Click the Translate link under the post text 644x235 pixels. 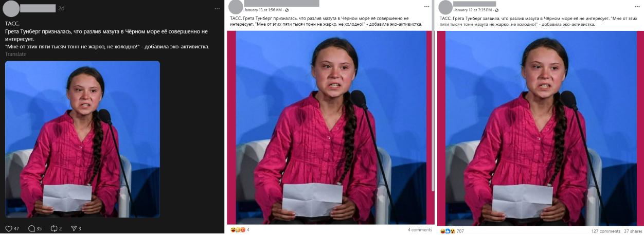(x=15, y=54)
